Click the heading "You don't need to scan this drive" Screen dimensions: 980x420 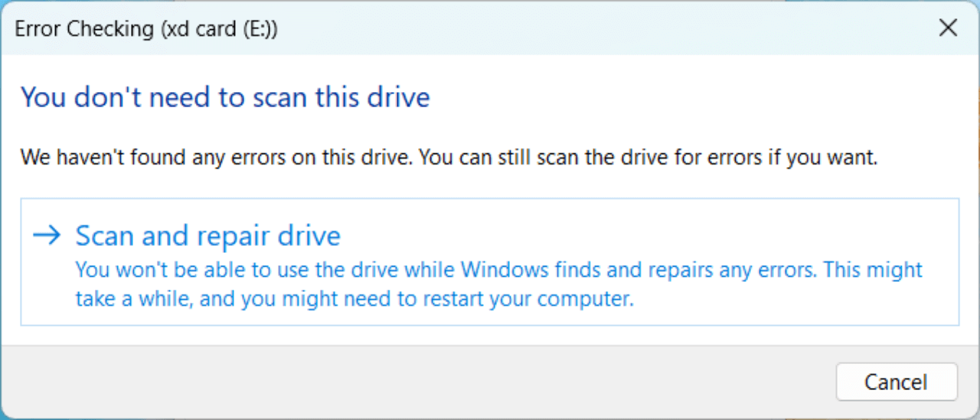225,98
